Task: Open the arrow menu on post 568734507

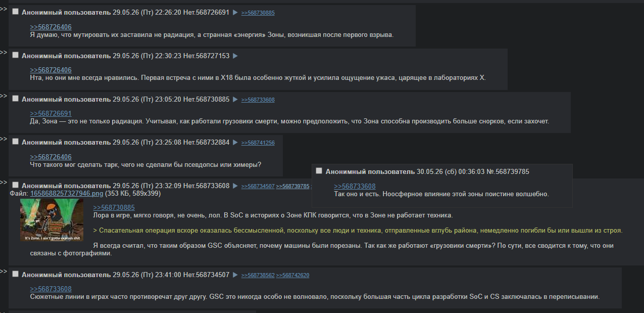Action: (x=235, y=275)
